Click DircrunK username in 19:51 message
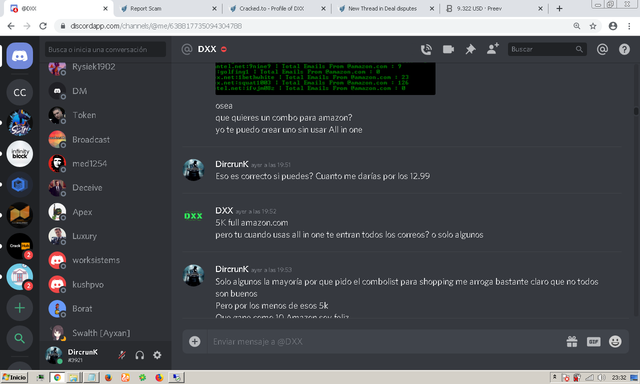 tap(232, 164)
